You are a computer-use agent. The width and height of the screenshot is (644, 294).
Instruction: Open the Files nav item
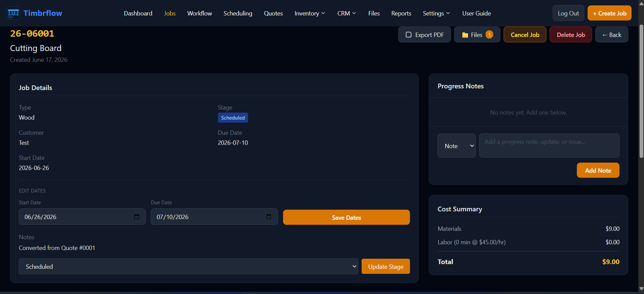pyautogui.click(x=374, y=13)
